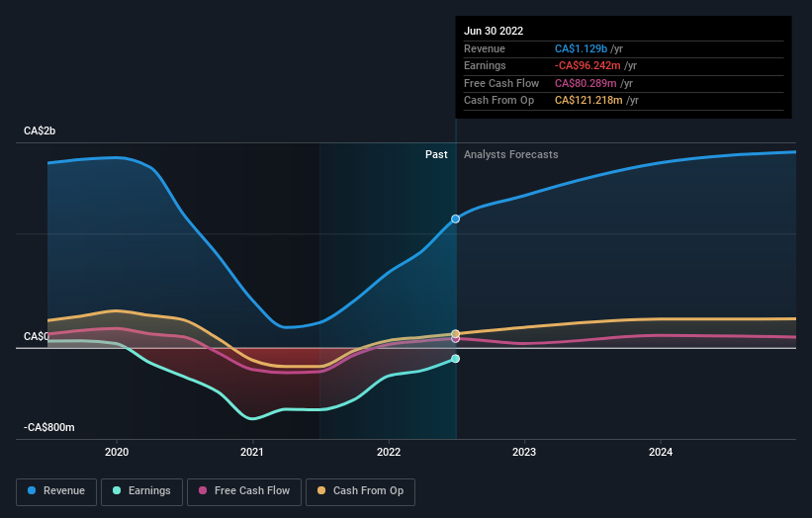Click the 2020 x-axis label
The width and height of the screenshot is (812, 518).
click(117, 452)
